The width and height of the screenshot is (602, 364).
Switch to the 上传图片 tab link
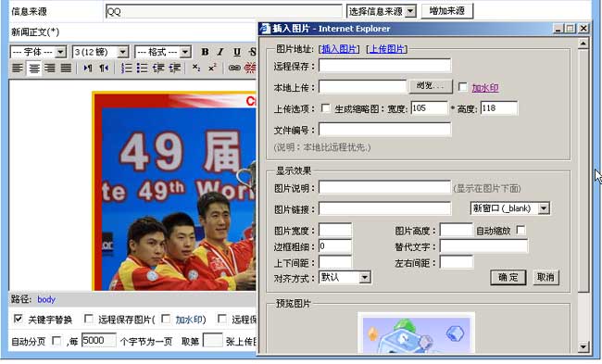tap(387, 49)
